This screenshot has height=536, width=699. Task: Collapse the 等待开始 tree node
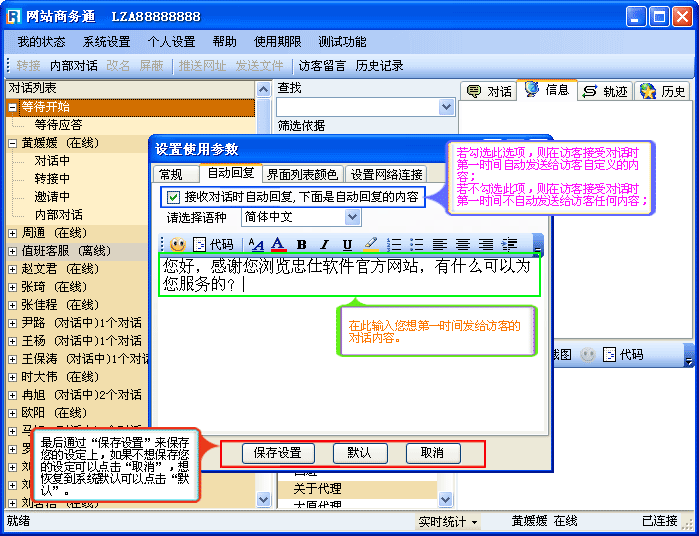coord(12,107)
